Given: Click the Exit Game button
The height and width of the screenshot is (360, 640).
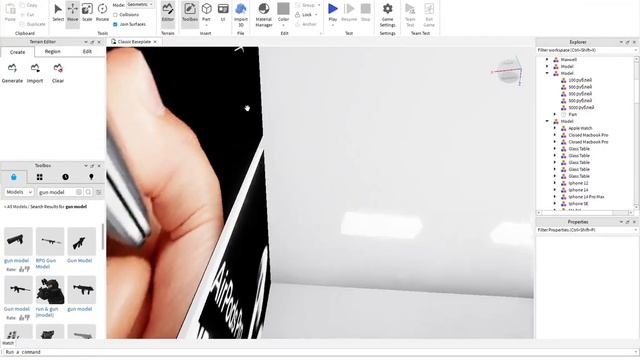Looking at the screenshot, I should tap(429, 15).
